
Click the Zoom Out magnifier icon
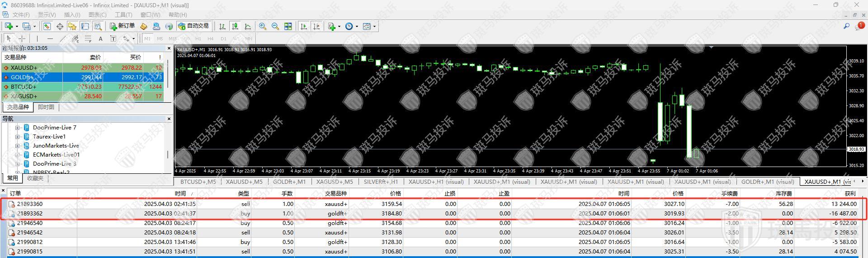[275, 26]
